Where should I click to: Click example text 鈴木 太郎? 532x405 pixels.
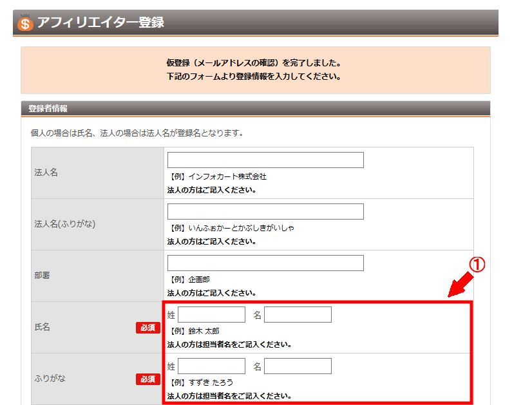point(204,332)
